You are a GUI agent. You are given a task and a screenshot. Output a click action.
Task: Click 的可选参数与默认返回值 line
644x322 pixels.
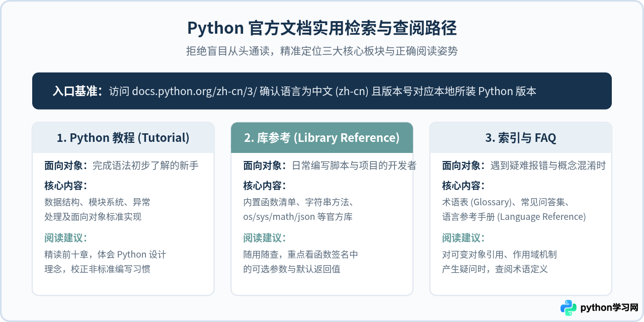[x=292, y=269]
